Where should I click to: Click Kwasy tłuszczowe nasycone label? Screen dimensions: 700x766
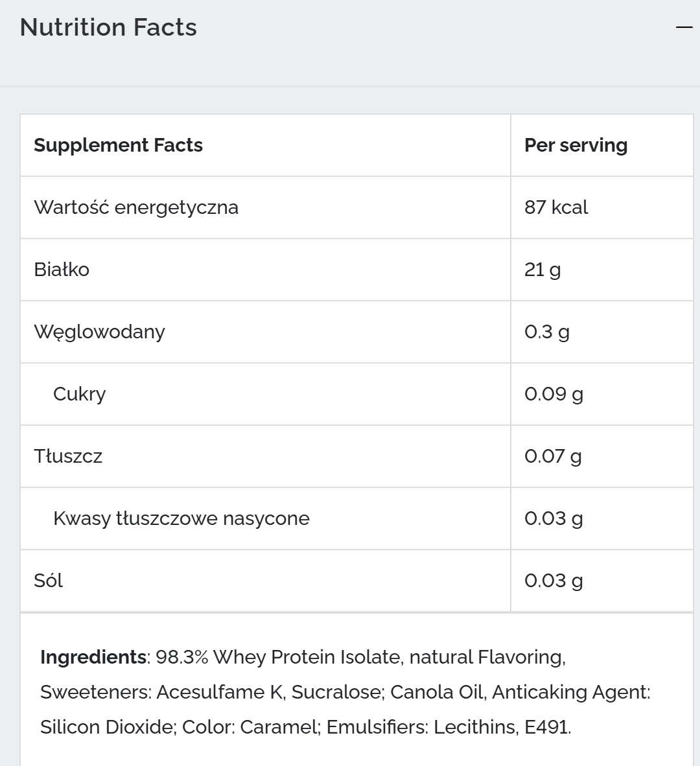(x=181, y=518)
